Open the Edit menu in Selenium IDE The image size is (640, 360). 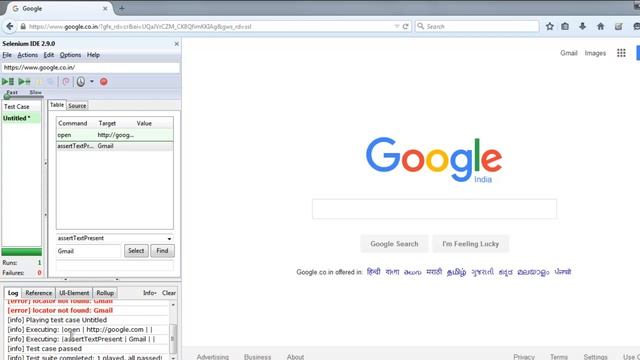pyautogui.click(x=49, y=55)
